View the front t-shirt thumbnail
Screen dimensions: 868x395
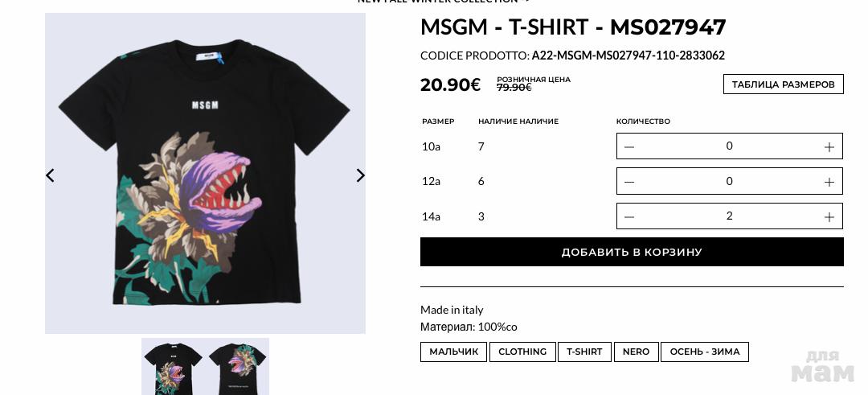click(174, 367)
